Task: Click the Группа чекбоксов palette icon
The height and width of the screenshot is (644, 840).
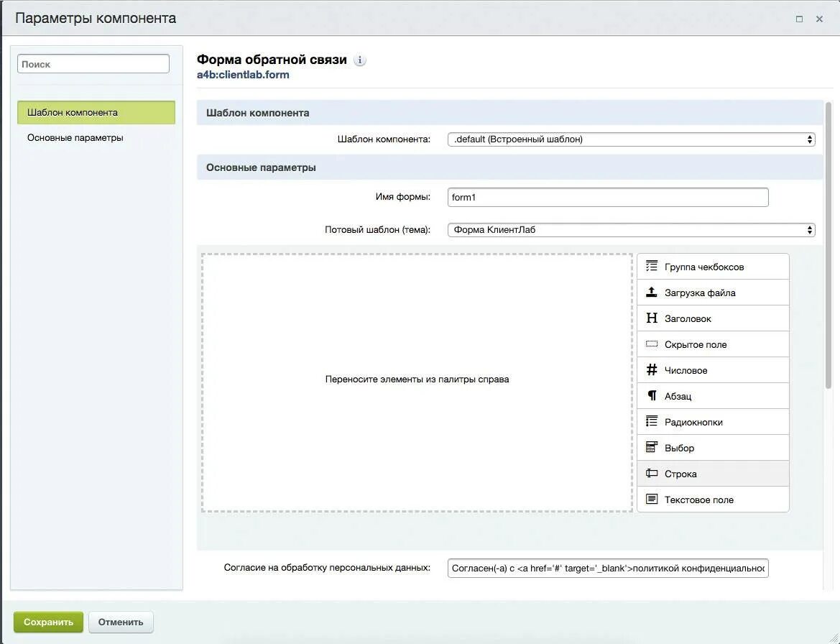Action: (x=652, y=266)
